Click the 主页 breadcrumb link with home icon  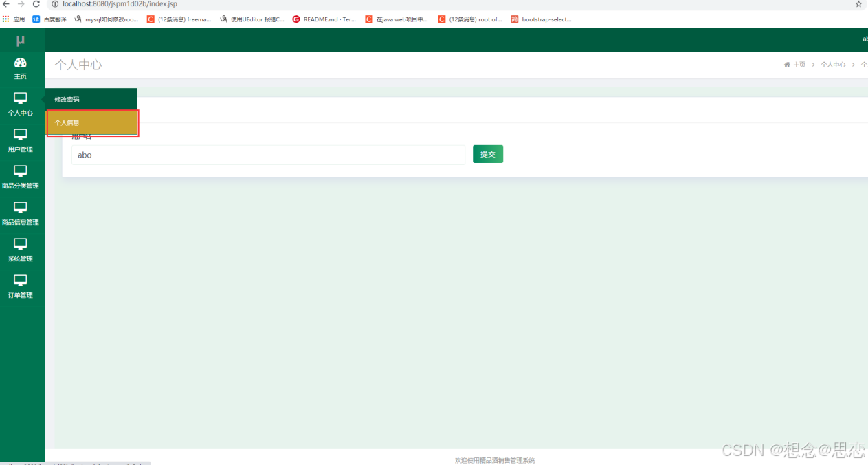[794, 65]
